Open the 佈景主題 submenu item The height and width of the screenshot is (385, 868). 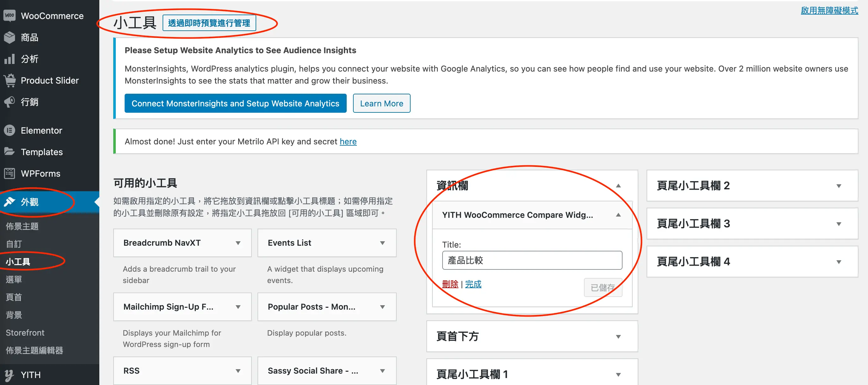tap(22, 226)
